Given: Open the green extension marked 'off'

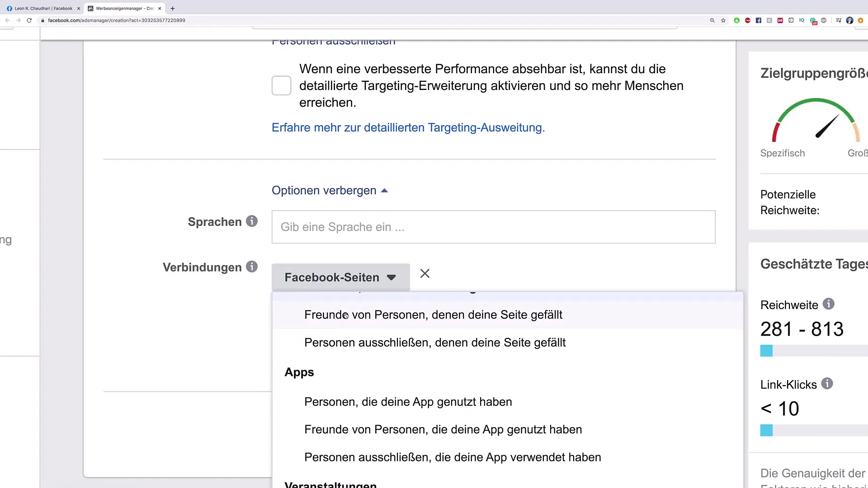Looking at the screenshot, I should click(813, 21).
